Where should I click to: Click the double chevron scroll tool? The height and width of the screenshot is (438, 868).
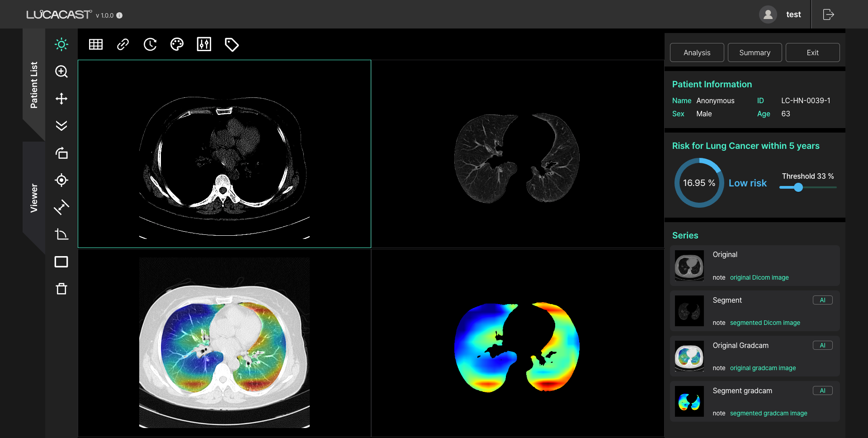pyautogui.click(x=61, y=126)
